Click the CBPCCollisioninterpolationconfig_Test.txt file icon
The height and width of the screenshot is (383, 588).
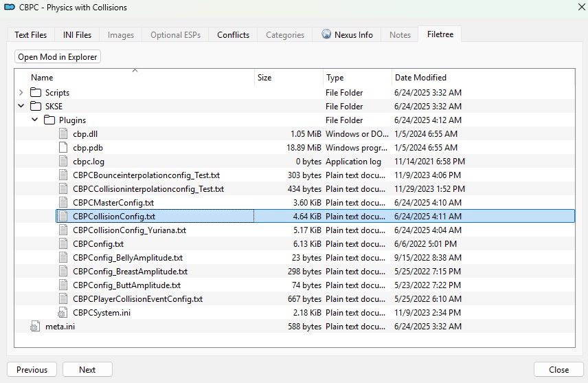(63, 189)
